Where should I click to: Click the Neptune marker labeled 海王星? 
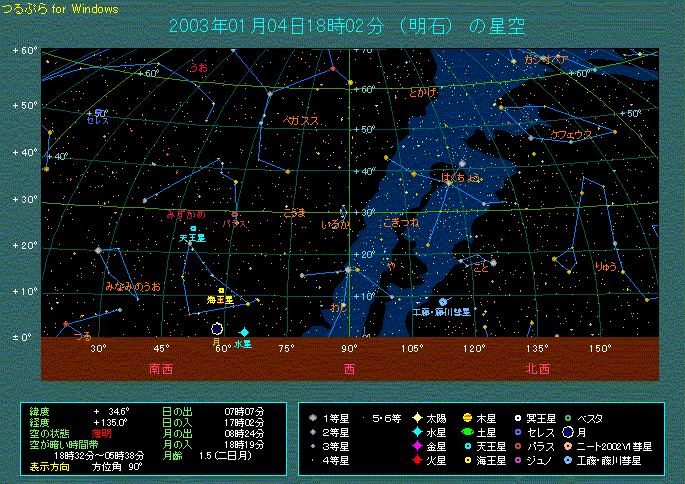click(221, 290)
